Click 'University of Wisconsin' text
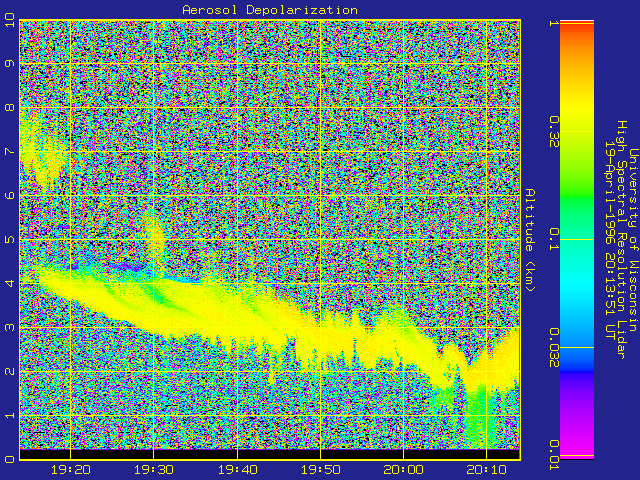 click(x=633, y=240)
